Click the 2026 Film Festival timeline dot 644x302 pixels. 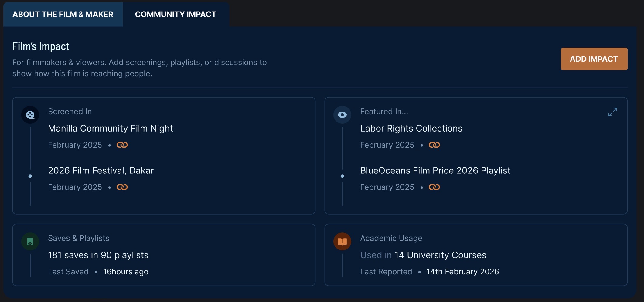coord(30,176)
